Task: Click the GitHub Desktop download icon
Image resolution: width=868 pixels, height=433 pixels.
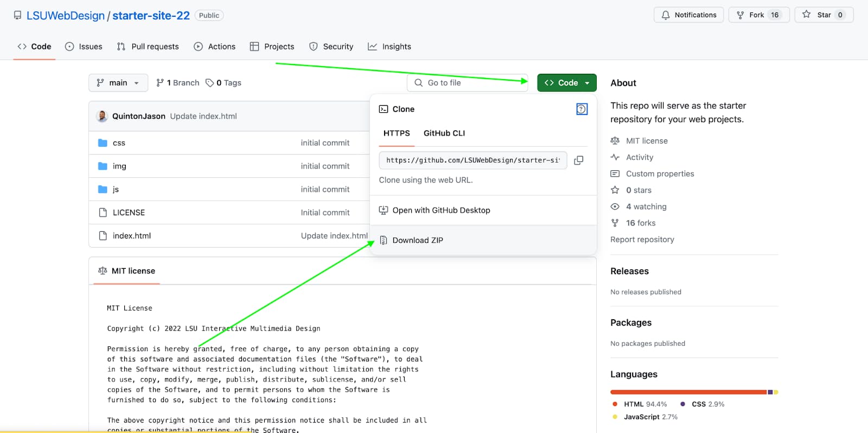Action: click(384, 210)
